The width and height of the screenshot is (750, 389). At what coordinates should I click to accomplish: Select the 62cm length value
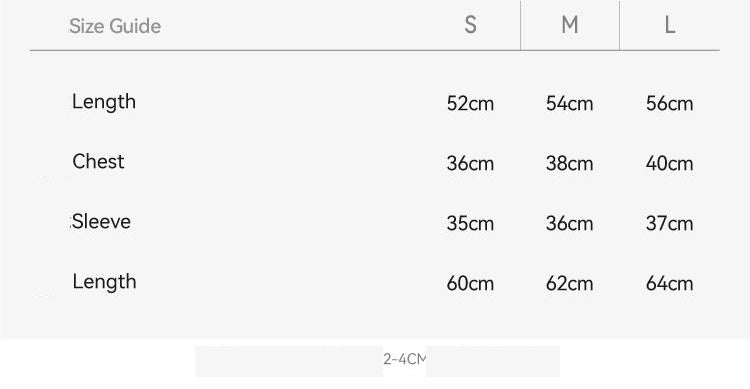tap(569, 284)
